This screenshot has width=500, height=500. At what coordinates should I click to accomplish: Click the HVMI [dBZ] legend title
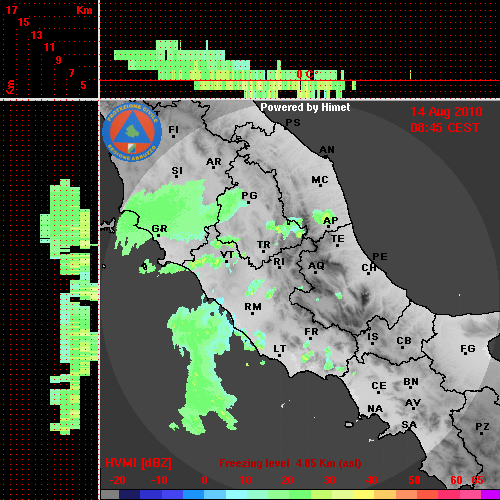pos(138,463)
